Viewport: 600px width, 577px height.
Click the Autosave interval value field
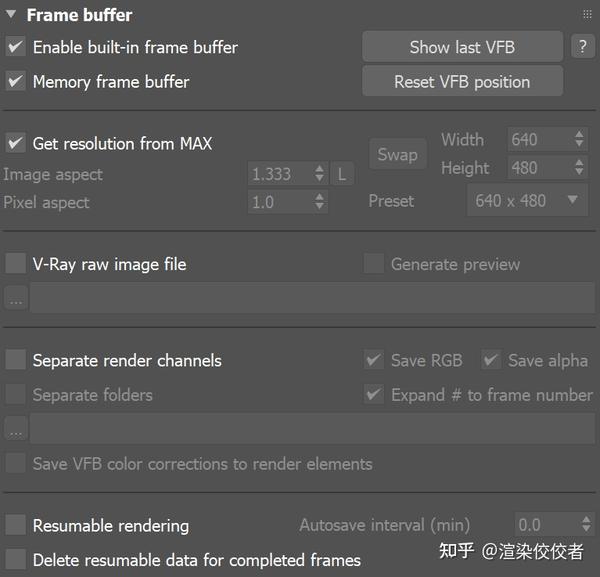(x=545, y=525)
